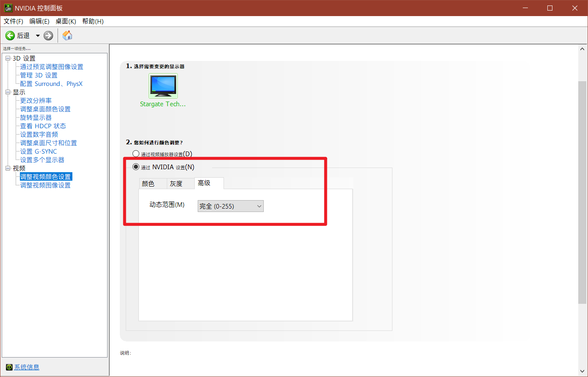This screenshot has height=377, width=588.
Task: Open 设置 G-SYNC page
Action: pyautogui.click(x=39, y=151)
